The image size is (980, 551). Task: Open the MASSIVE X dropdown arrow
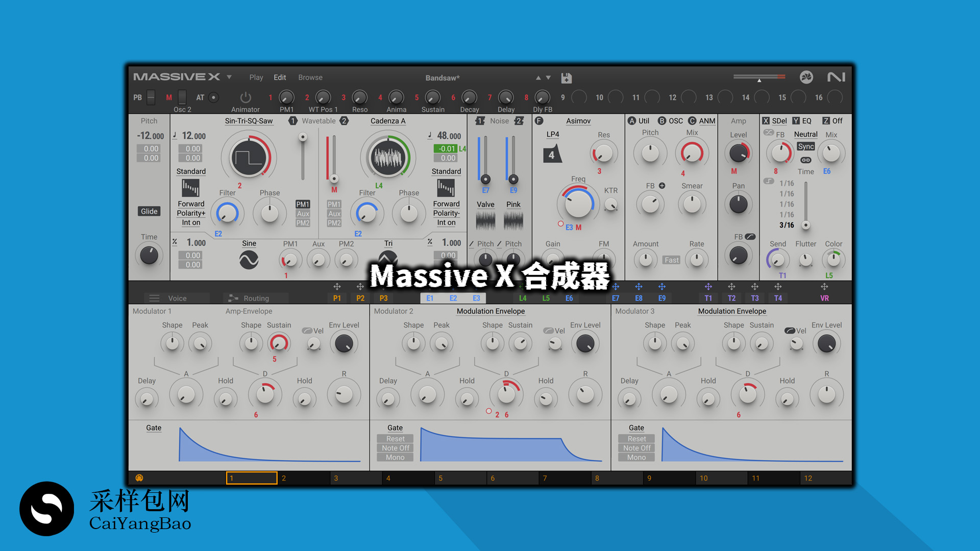pyautogui.click(x=229, y=77)
